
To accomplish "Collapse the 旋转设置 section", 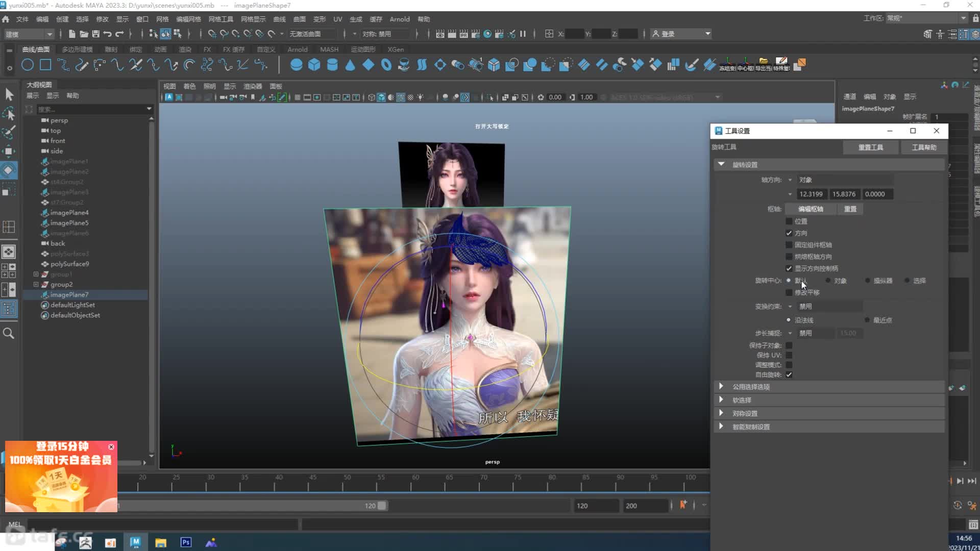I will [x=721, y=164].
